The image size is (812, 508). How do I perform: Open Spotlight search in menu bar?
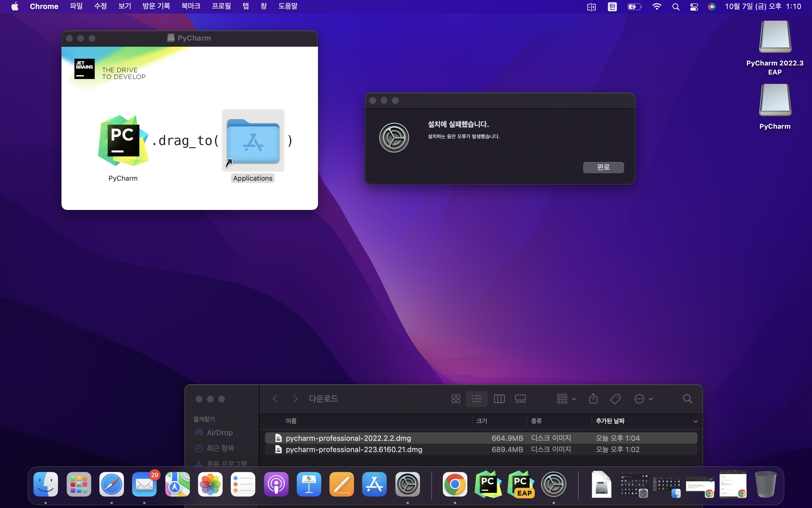[676, 7]
